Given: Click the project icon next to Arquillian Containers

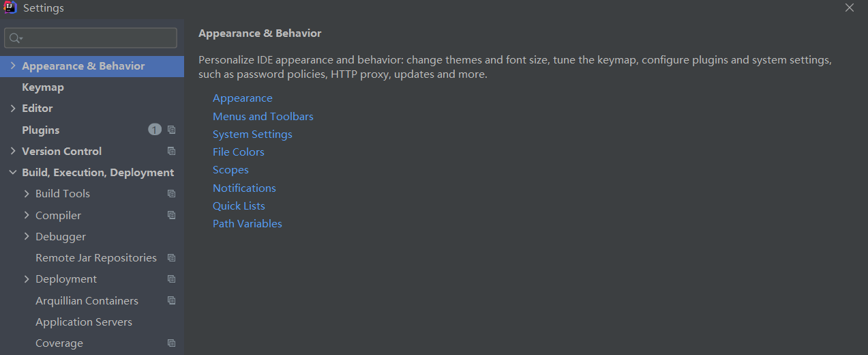Looking at the screenshot, I should tap(171, 300).
